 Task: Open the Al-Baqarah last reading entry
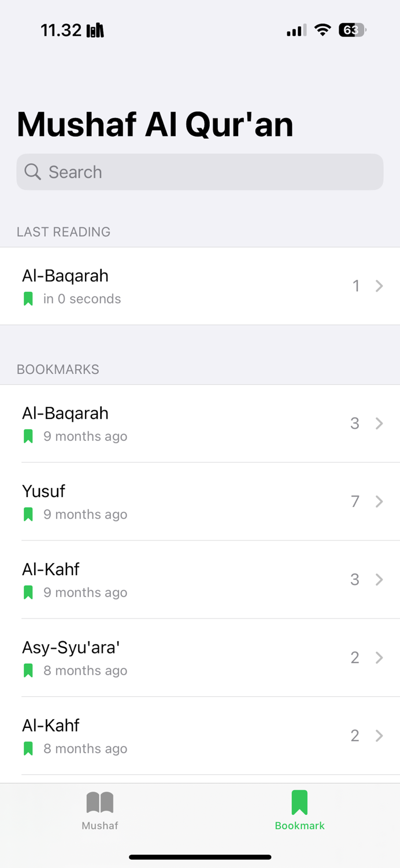[200, 285]
